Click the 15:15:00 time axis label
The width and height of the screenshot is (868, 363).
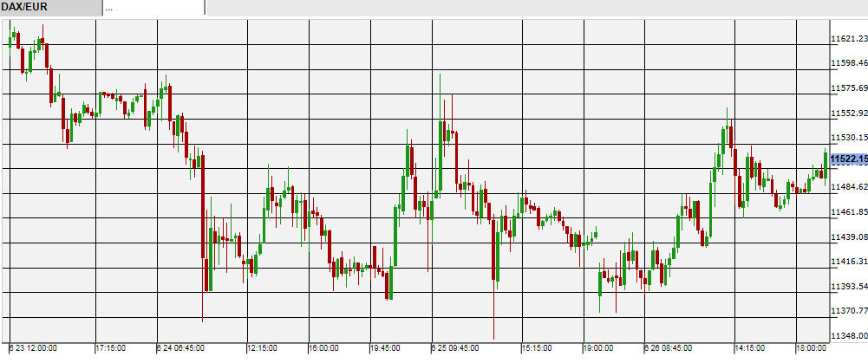coord(536,348)
